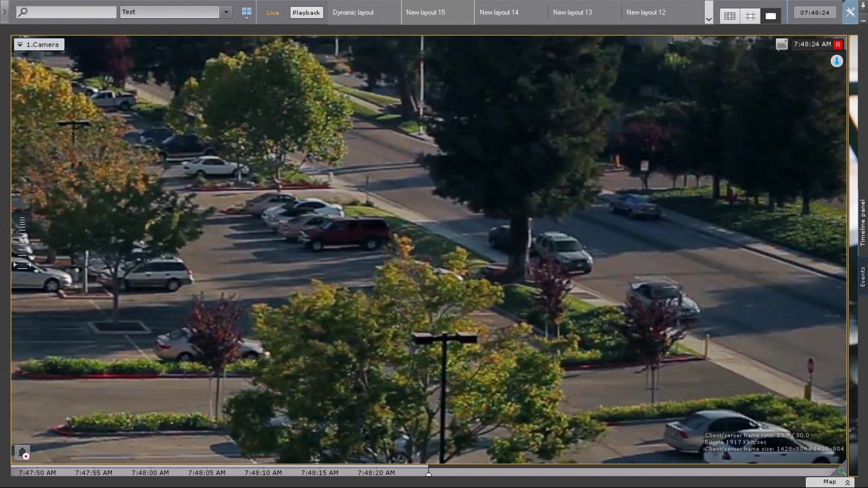Open the Test dropdown arrow
Viewport: 868px width, 488px height.
click(x=226, y=12)
